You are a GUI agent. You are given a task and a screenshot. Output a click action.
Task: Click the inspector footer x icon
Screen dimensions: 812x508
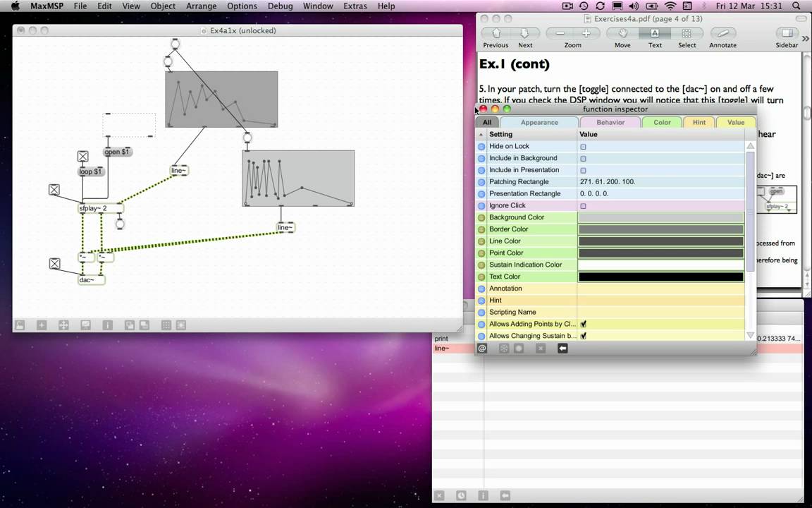point(540,349)
